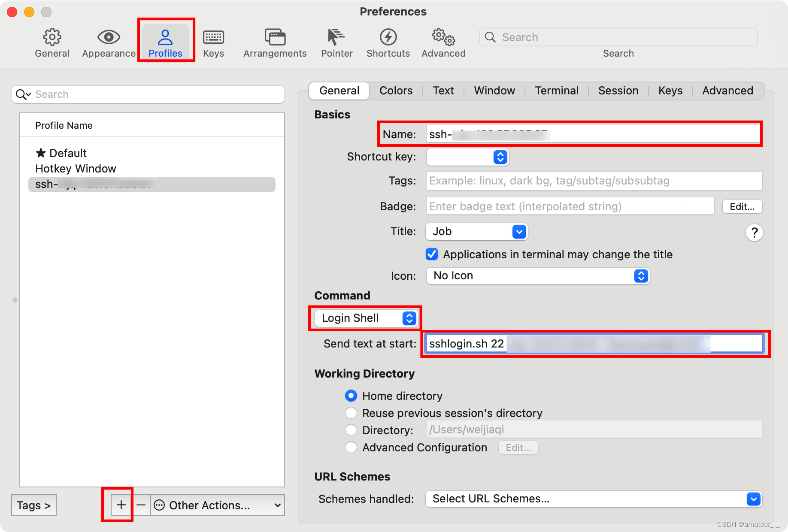Select Advanced Configuration radio option
The width and height of the screenshot is (788, 532).
351,447
